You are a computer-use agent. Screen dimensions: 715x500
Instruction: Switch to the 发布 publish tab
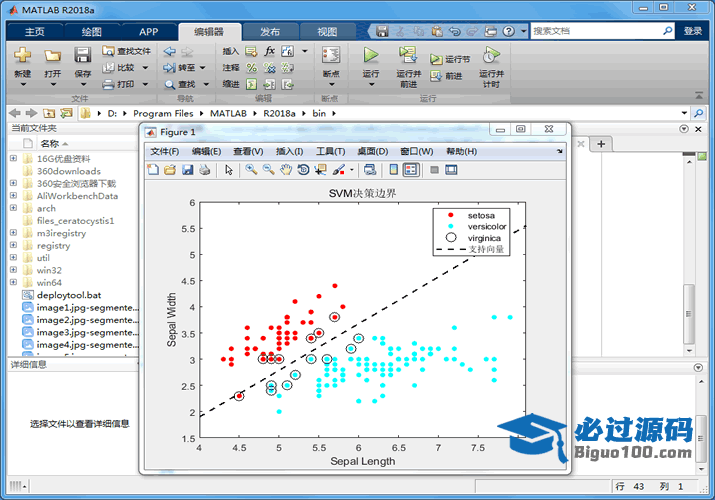pos(270,31)
